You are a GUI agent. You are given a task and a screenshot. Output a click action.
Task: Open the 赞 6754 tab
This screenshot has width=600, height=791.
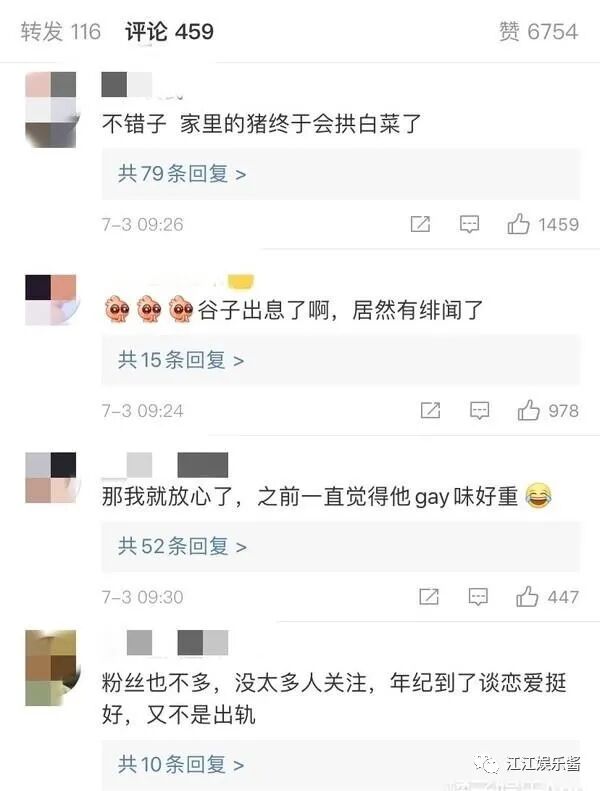tap(538, 31)
